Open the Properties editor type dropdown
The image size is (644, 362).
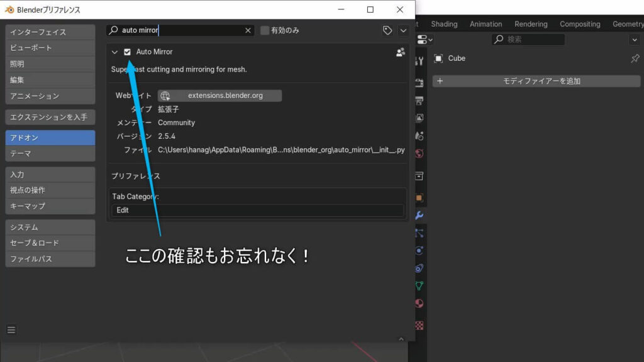(x=425, y=40)
